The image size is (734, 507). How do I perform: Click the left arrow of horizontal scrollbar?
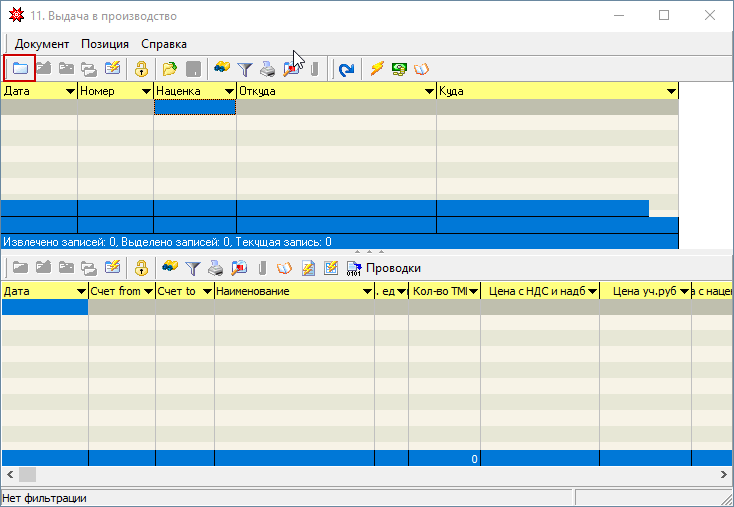pos(8,474)
